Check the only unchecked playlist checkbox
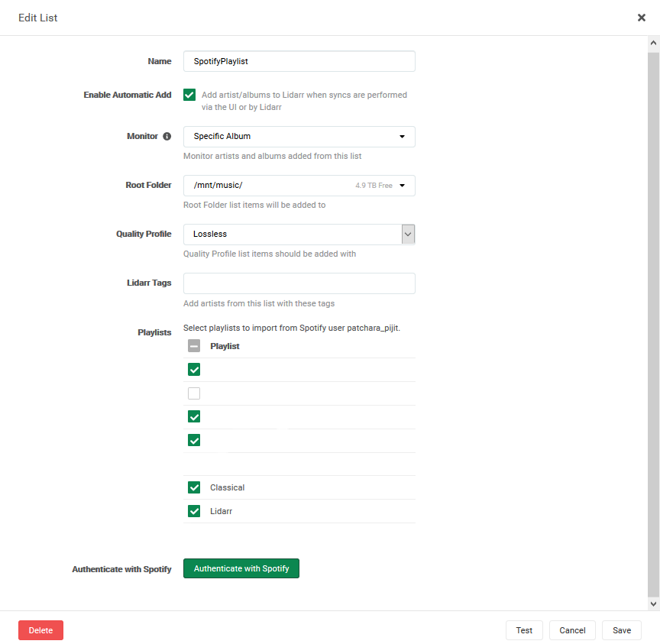 (x=194, y=393)
